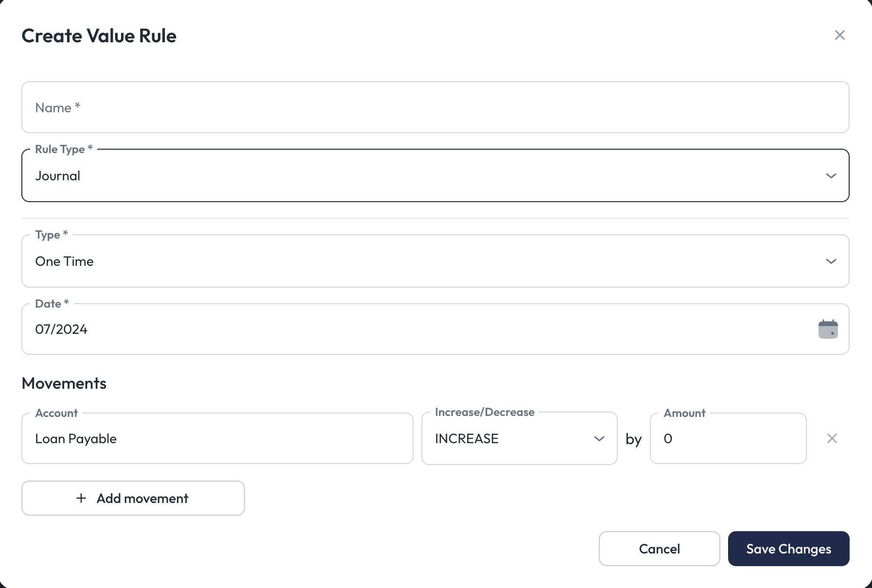
Task: Click the Create Value Rule title
Action: 99,36
